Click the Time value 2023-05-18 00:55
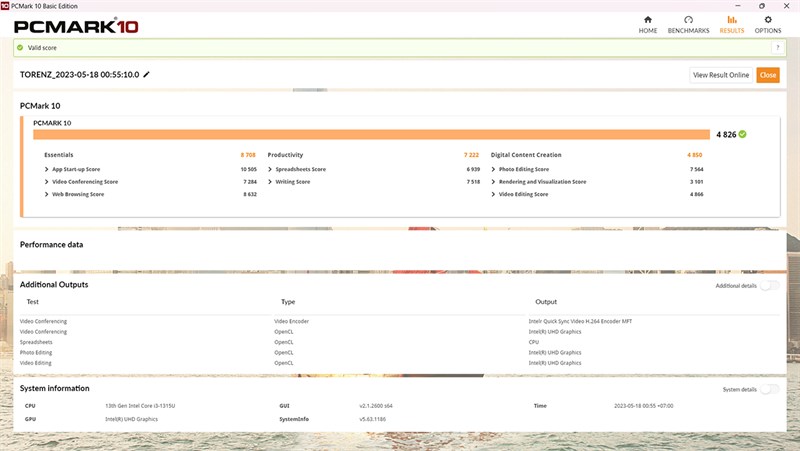Screen dimensions: 800x451 [643, 406]
